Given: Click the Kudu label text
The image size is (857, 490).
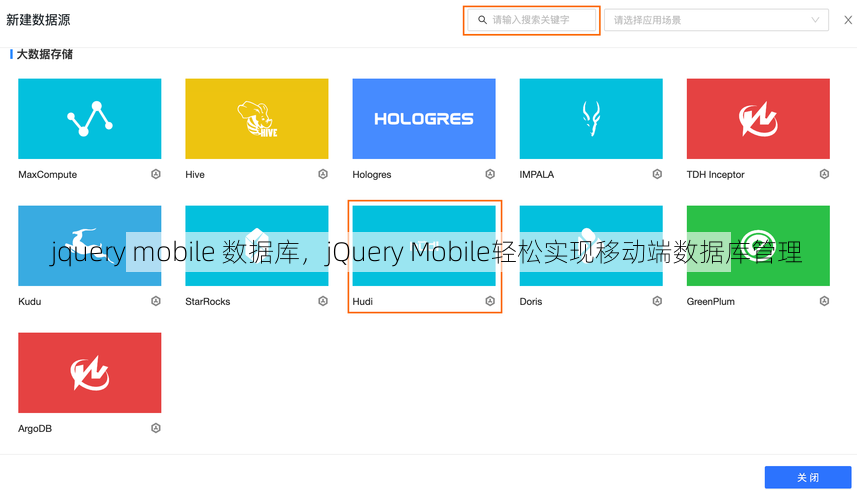Looking at the screenshot, I should 30,302.
